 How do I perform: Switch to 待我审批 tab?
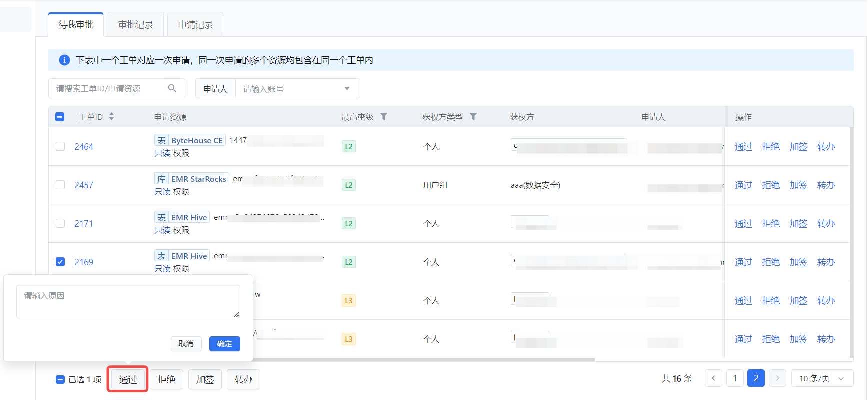[x=76, y=24]
